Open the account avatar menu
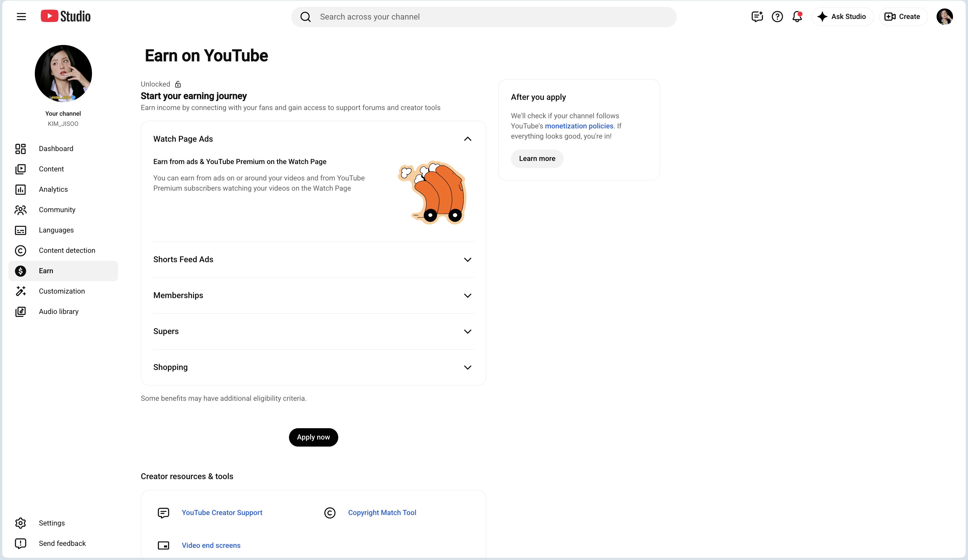Screen dimensions: 968x560 pos(944,16)
